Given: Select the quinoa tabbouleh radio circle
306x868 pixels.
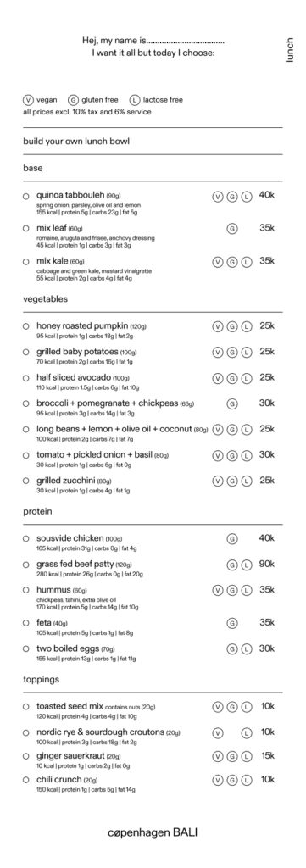Looking at the screenshot, I should click(x=25, y=196).
